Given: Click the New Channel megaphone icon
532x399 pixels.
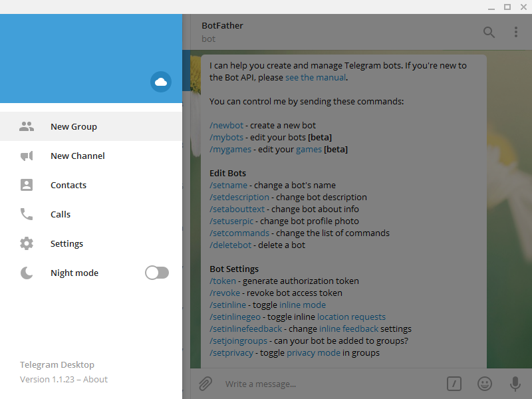Looking at the screenshot, I should [27, 156].
